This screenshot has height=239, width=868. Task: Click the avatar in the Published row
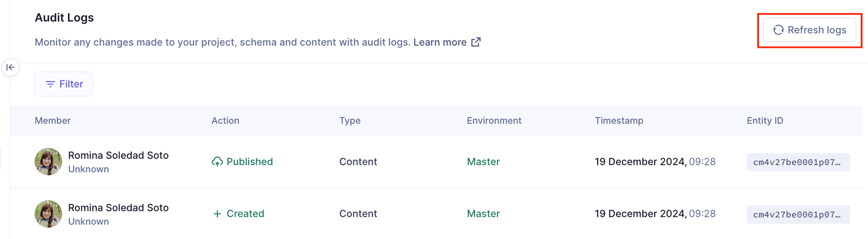(x=48, y=161)
